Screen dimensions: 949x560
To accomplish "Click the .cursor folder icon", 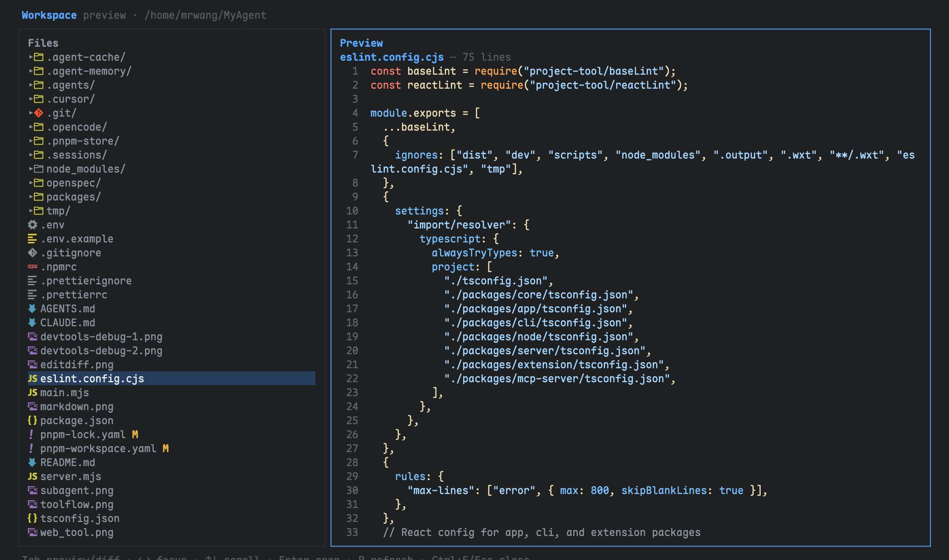I will tap(39, 99).
